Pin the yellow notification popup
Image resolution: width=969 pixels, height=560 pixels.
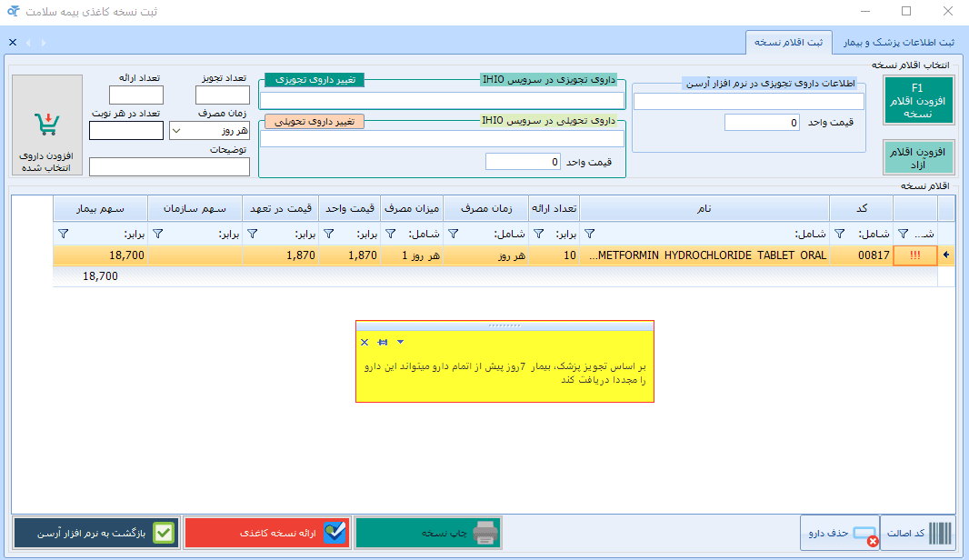(x=383, y=343)
